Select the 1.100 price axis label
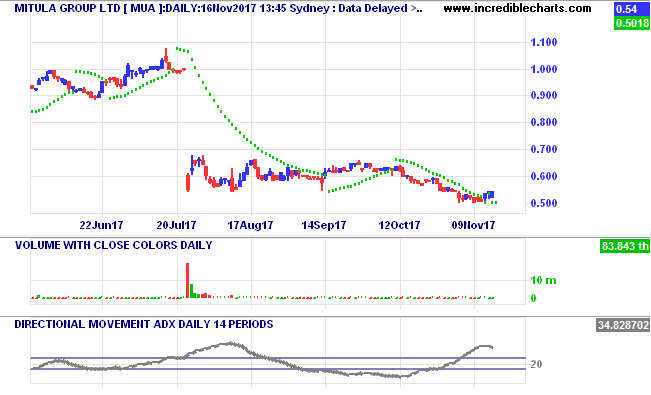This screenshot has width=651, height=395. click(x=544, y=42)
